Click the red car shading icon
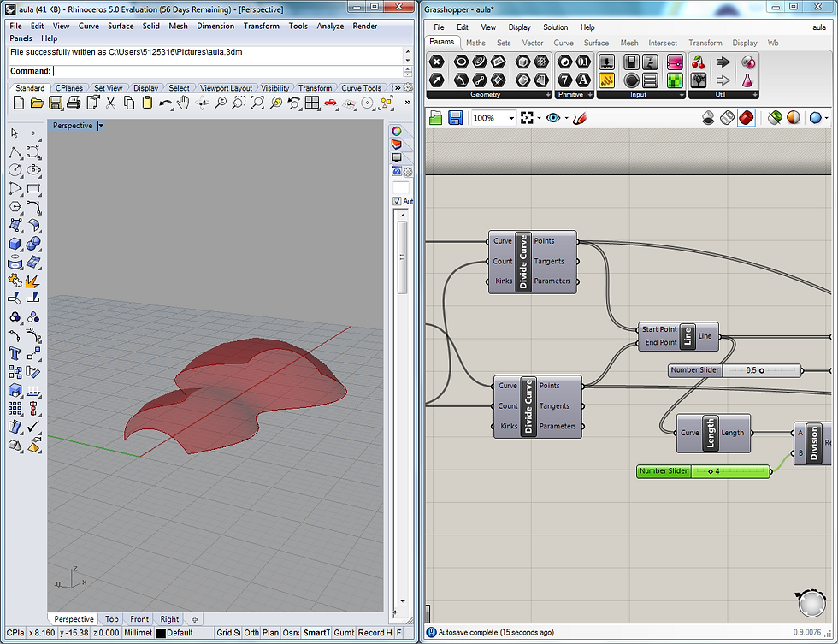This screenshot has width=838, height=644. tap(331, 103)
